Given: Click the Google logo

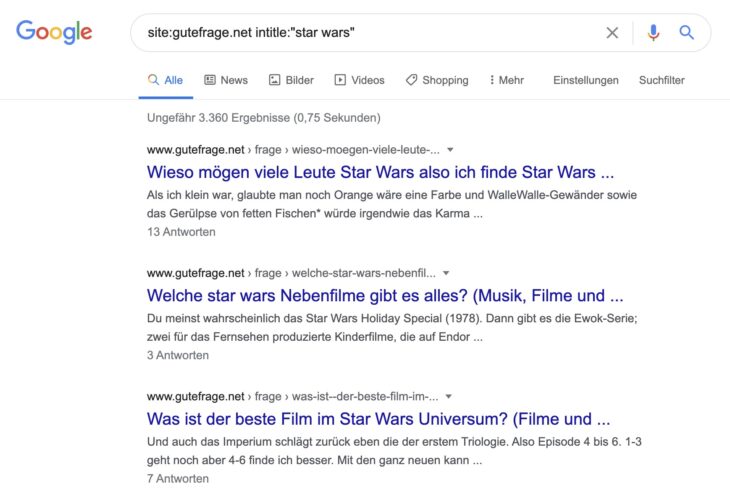Looking at the screenshot, I should [x=54, y=32].
